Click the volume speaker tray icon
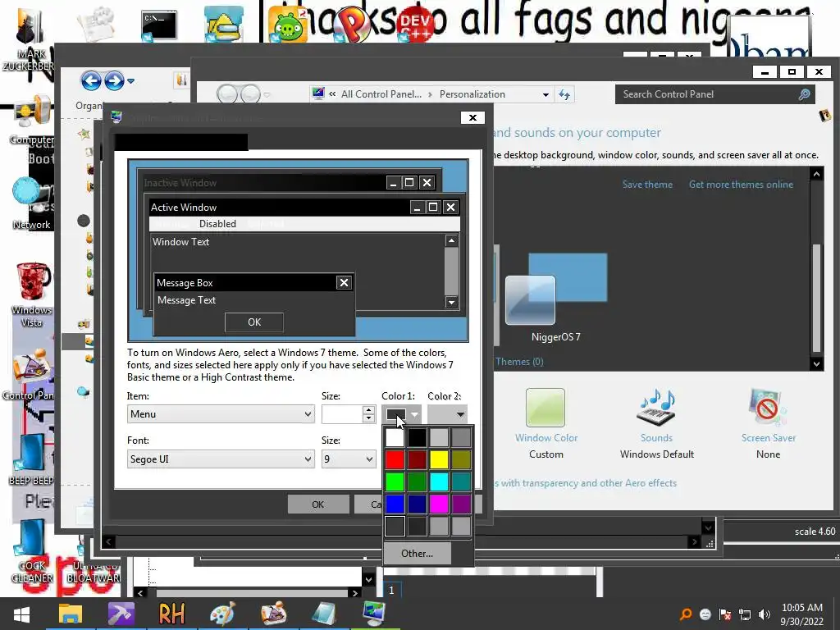The width and height of the screenshot is (840, 630). [765, 614]
